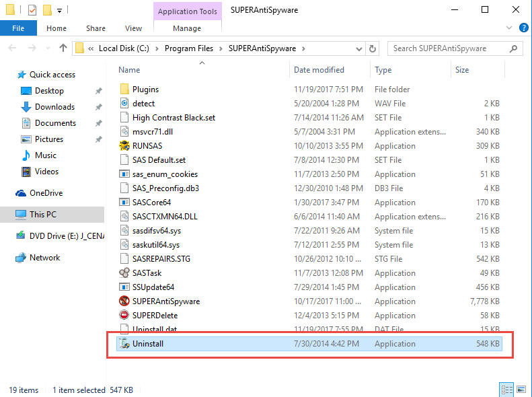Open Customize Quick Access Toolbar dropdown
The width and height of the screenshot is (532, 397).
point(59,11)
